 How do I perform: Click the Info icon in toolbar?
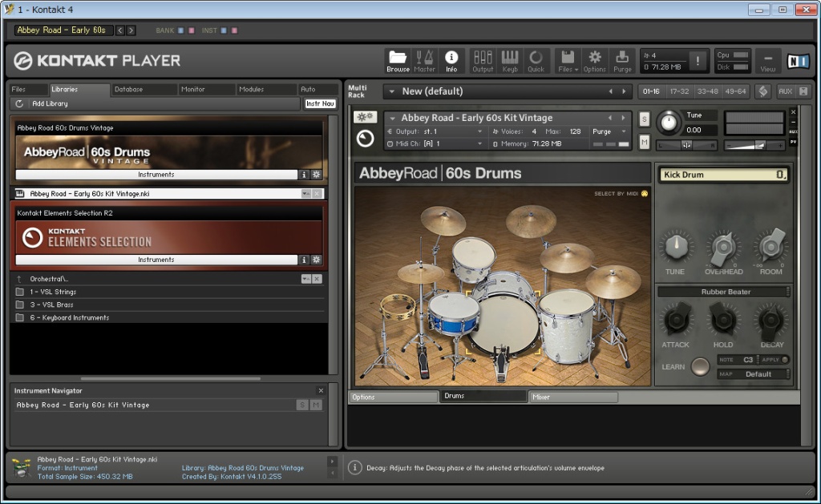(x=451, y=61)
